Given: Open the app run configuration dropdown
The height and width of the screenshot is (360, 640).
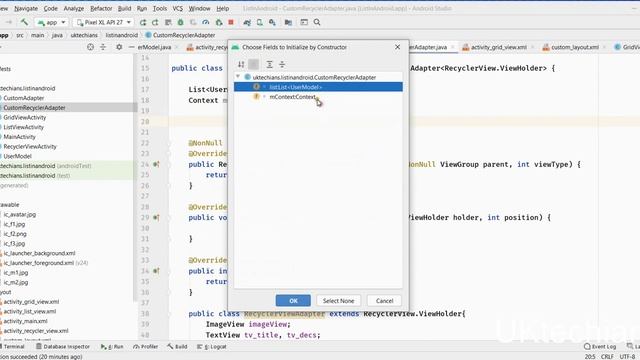Looking at the screenshot, I should 51,22.
